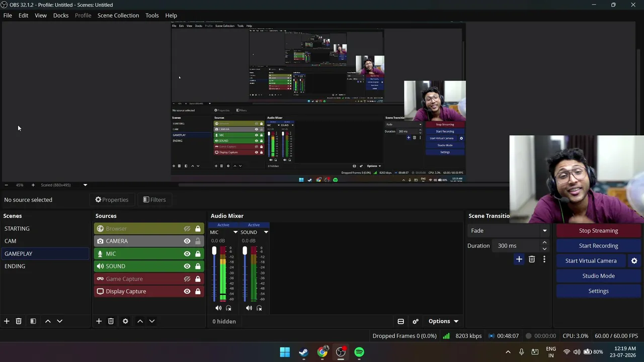The width and height of the screenshot is (644, 362).
Task: Move the scene up with the Scenes up arrow
Action: [48, 321]
